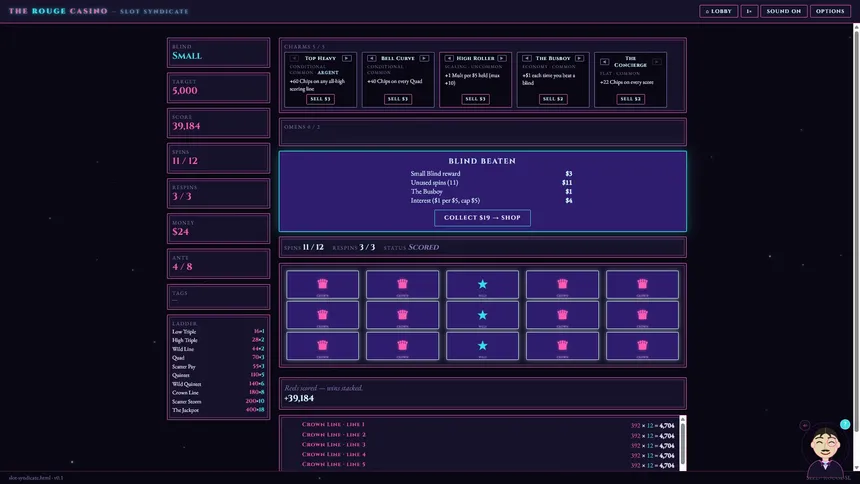Click the Score 39,184 value

(x=186, y=126)
